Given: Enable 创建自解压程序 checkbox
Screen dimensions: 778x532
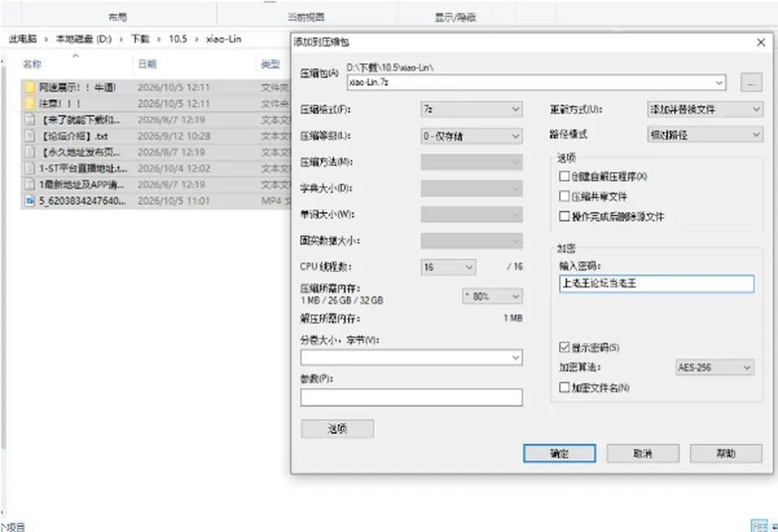Looking at the screenshot, I should (564, 176).
